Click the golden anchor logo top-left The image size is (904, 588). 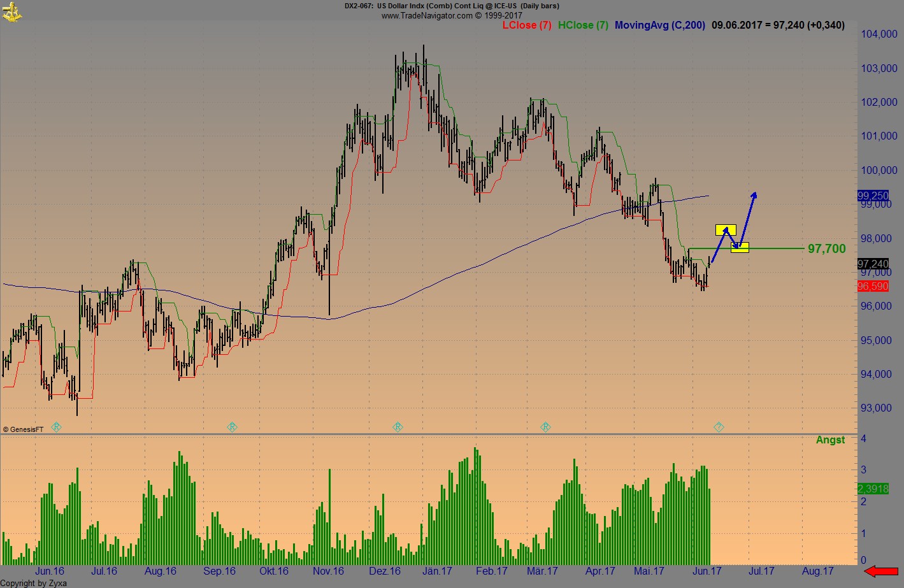13,11
